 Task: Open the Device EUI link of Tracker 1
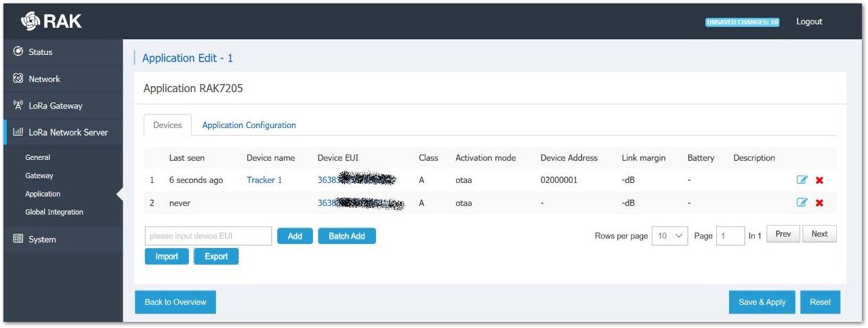[x=357, y=180]
